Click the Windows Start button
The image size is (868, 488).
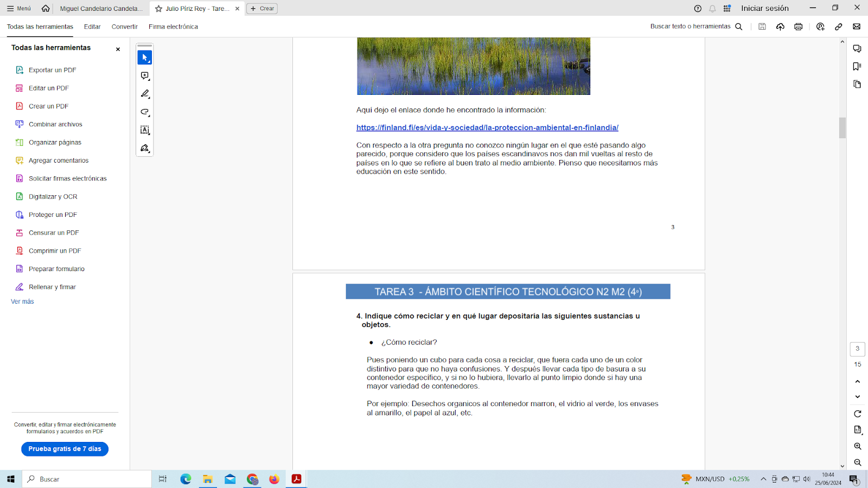10,479
